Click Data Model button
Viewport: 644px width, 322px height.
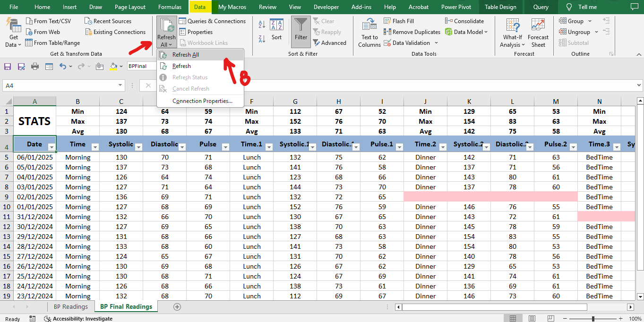point(466,32)
